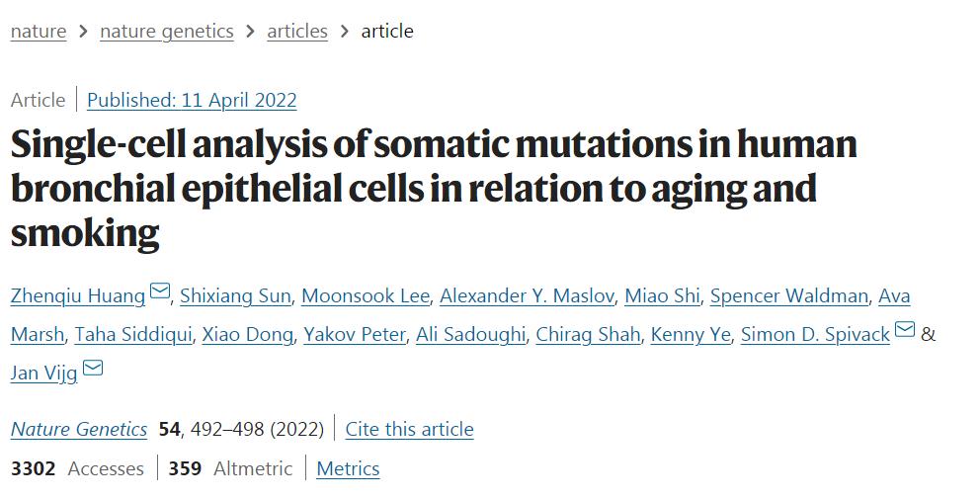Open author Shixiang Sun's details
Viewport: 980px width, 499px height.
point(236,295)
